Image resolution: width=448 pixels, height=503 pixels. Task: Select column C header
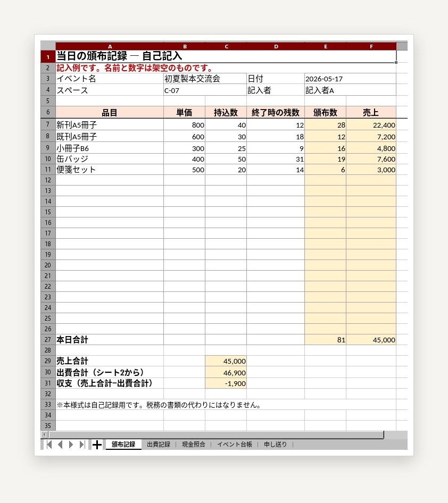[x=226, y=46]
